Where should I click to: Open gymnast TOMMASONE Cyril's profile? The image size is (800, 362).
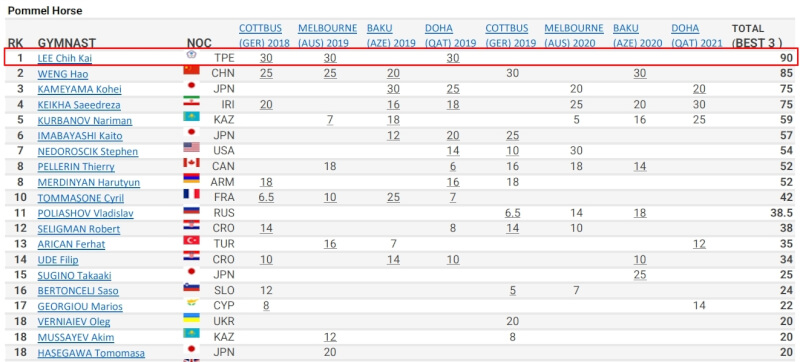[x=81, y=198]
